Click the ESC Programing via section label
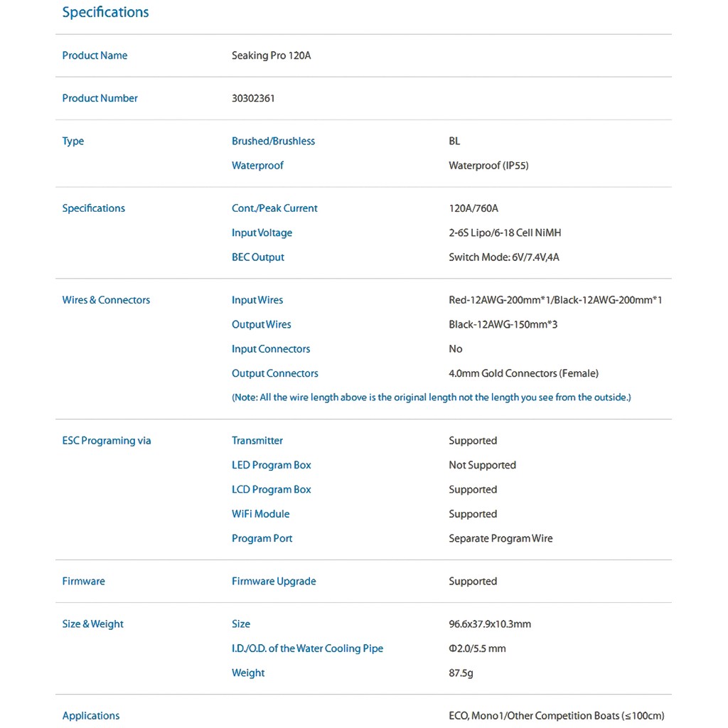 (x=107, y=441)
